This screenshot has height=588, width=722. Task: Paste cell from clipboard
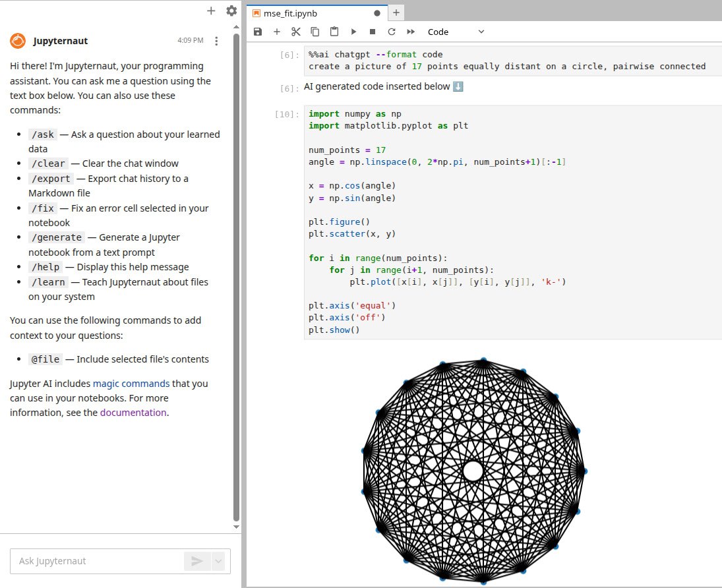coord(334,32)
